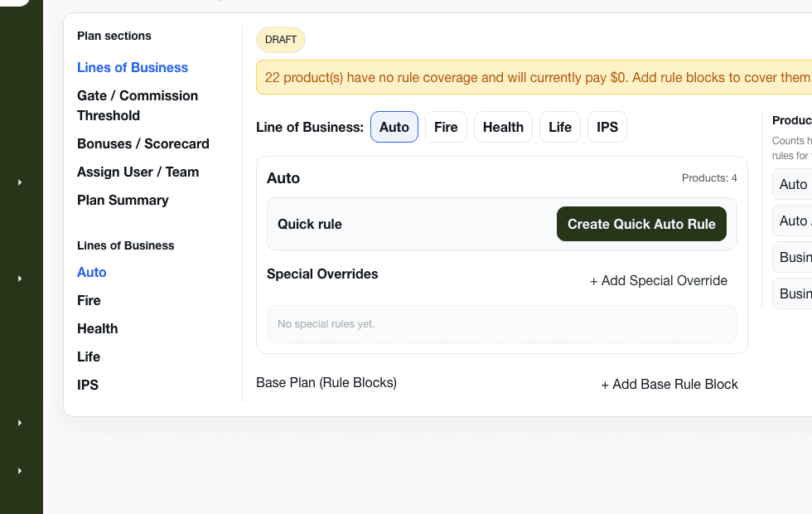Image resolution: width=812 pixels, height=514 pixels.
Task: Open the Plan Summary section
Action: (123, 200)
